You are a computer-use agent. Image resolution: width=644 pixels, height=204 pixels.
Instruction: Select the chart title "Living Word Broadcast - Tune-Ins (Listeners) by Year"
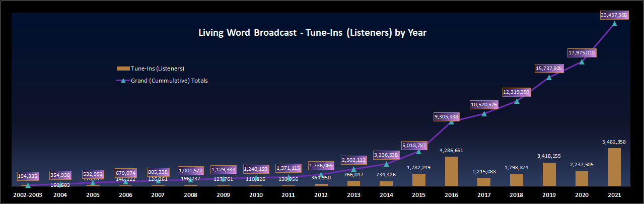313,33
